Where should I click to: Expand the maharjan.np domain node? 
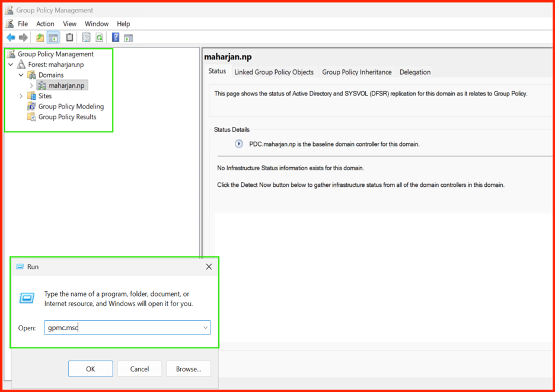pyautogui.click(x=31, y=85)
